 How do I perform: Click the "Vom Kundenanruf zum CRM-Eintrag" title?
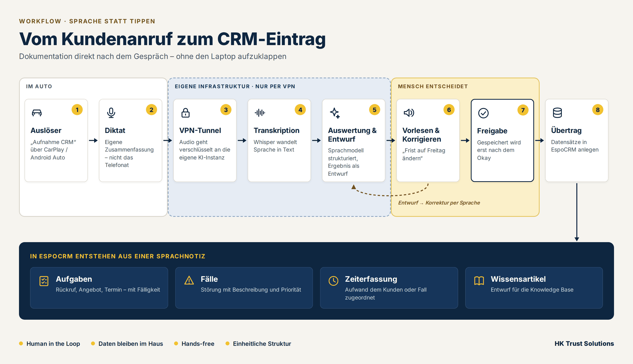pyautogui.click(x=172, y=39)
